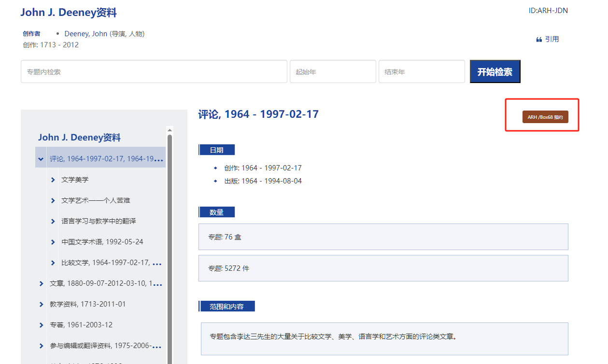Open 参与编辑或翻译资料, 1975-2006 entry
This screenshot has width=608, height=364.
point(106,346)
